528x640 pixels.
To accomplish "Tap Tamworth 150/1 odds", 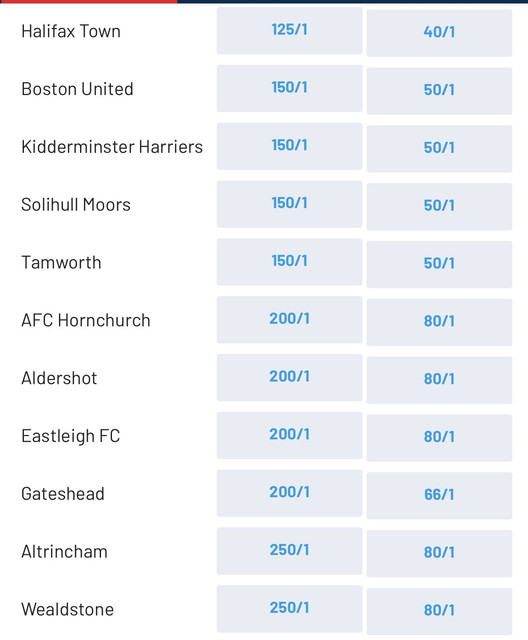I will (x=289, y=262).
